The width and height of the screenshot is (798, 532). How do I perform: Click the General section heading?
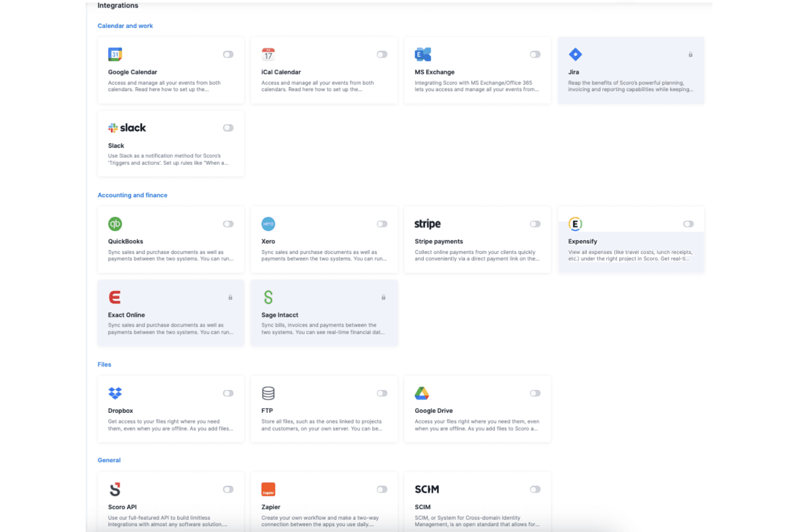[x=109, y=460]
